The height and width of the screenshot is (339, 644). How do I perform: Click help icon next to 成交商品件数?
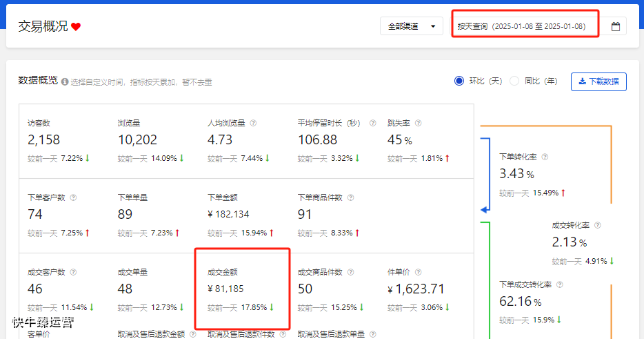[x=350, y=272]
